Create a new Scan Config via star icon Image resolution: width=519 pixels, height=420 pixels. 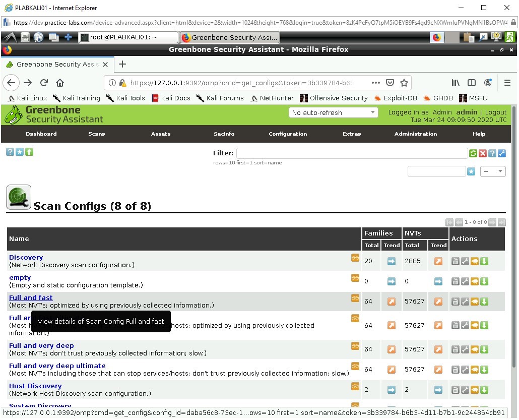pos(19,152)
